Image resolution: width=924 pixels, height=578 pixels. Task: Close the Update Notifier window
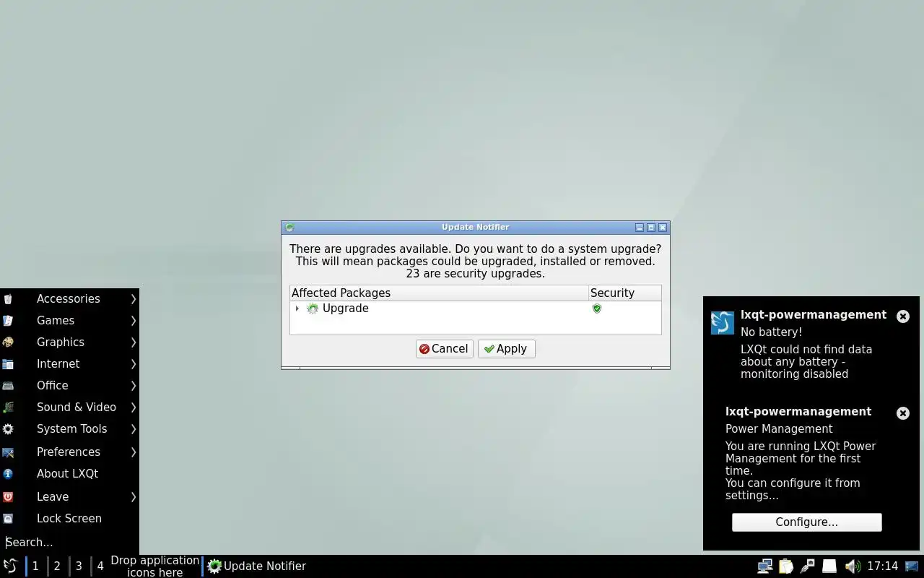pos(663,227)
